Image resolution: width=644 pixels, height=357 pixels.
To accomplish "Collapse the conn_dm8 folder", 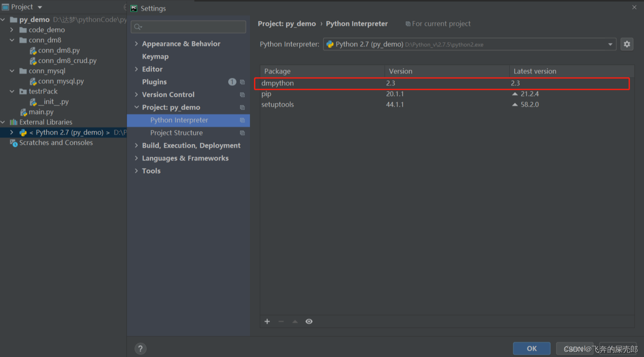I will [x=12, y=40].
